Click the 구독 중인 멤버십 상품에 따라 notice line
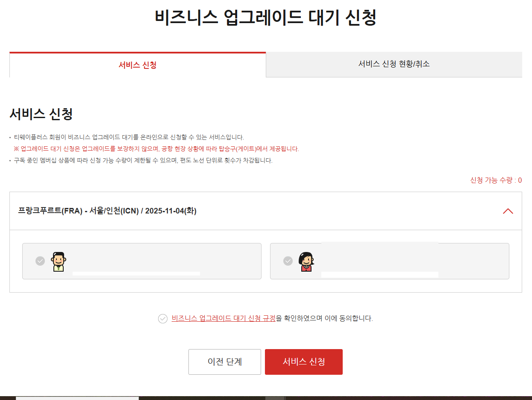This screenshot has height=400, width=532. tap(143, 160)
